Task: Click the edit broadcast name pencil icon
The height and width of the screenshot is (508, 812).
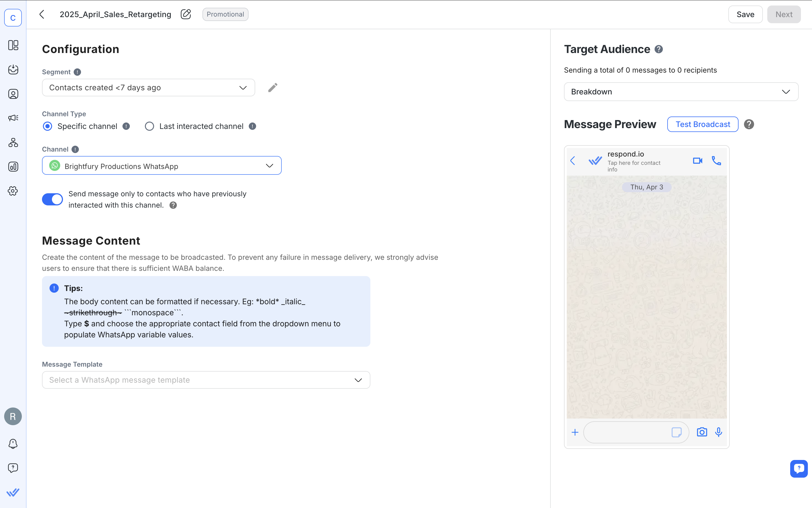Action: click(x=186, y=14)
